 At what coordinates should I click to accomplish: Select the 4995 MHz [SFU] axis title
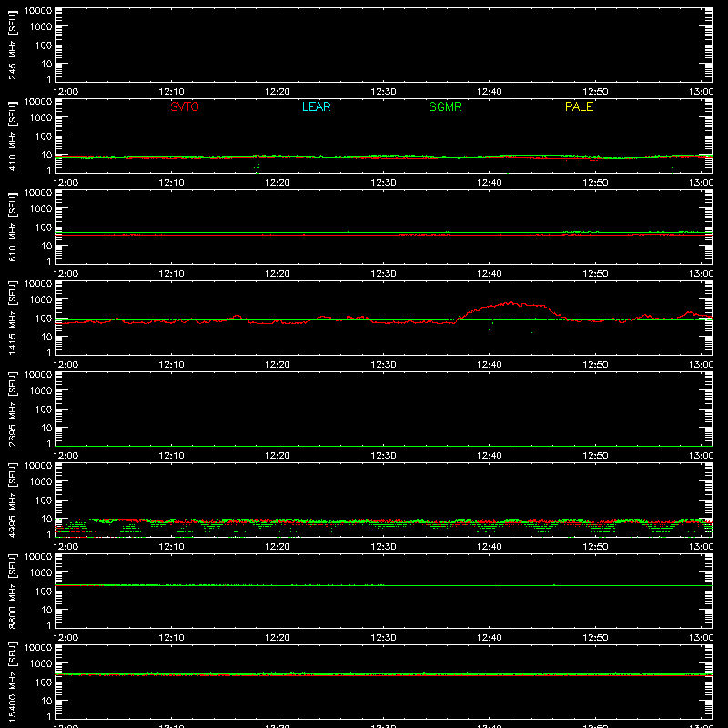(x=12, y=500)
